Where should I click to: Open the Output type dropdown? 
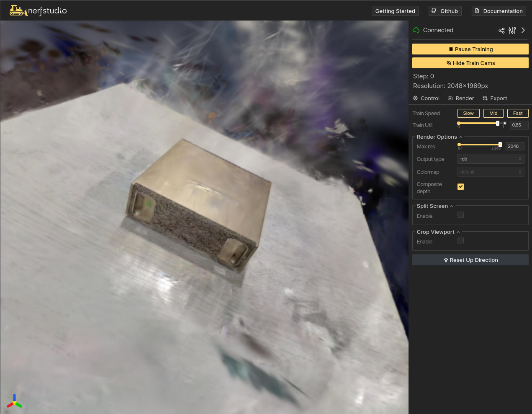[x=491, y=159]
